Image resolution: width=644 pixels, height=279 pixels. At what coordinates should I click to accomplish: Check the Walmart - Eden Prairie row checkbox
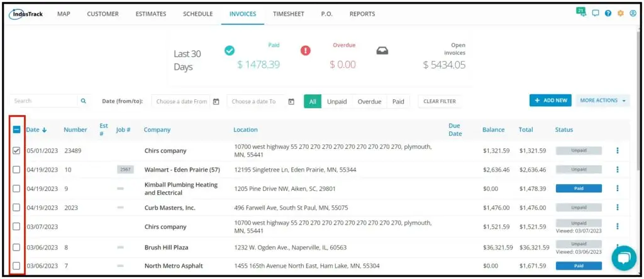point(16,170)
